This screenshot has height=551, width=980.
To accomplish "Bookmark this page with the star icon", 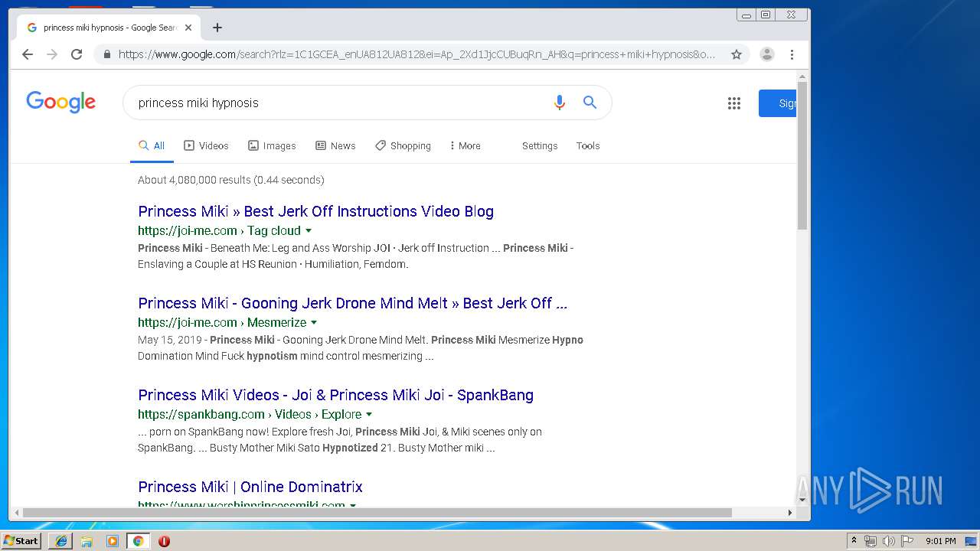I will point(737,54).
